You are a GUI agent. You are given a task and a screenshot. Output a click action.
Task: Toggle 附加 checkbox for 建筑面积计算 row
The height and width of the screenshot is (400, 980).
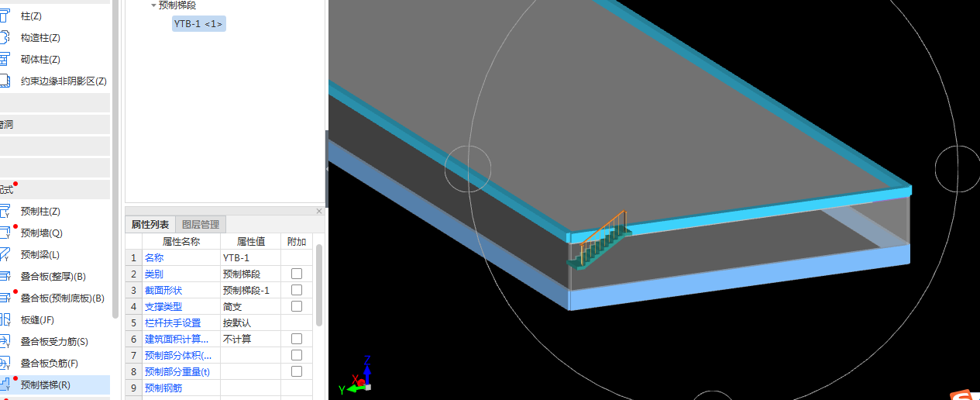point(297,339)
